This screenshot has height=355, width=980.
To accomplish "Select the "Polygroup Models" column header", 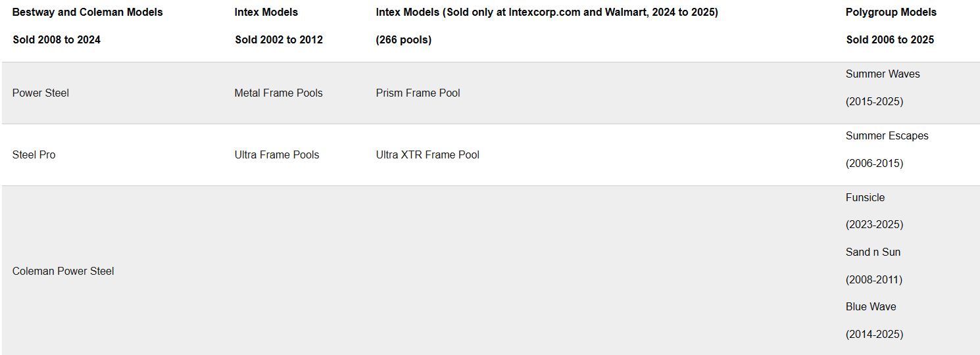I will coord(891,12).
